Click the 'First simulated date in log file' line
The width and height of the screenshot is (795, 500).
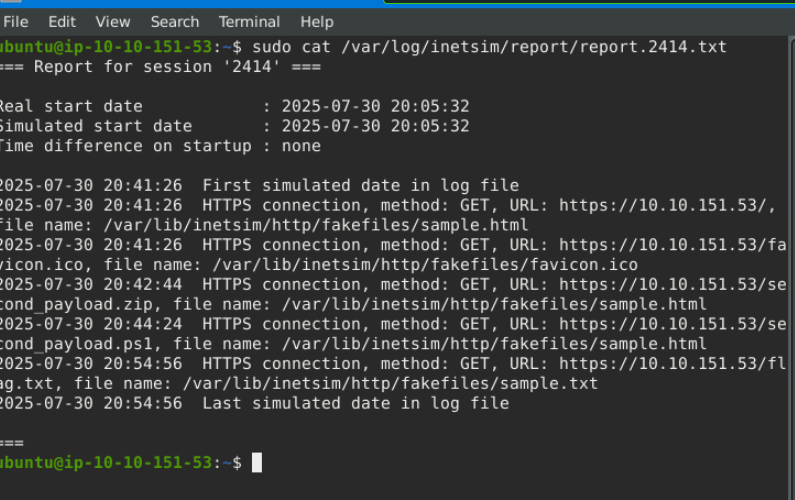(361, 186)
